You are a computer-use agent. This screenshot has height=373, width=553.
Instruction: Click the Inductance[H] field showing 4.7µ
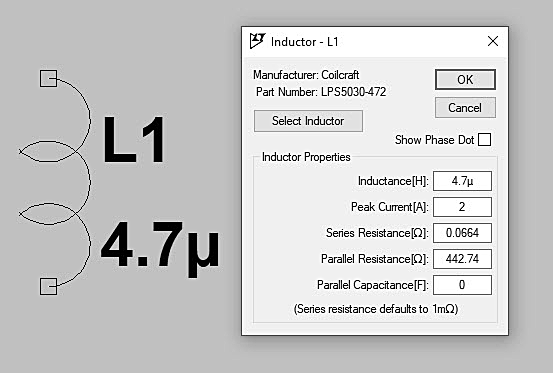pos(462,181)
